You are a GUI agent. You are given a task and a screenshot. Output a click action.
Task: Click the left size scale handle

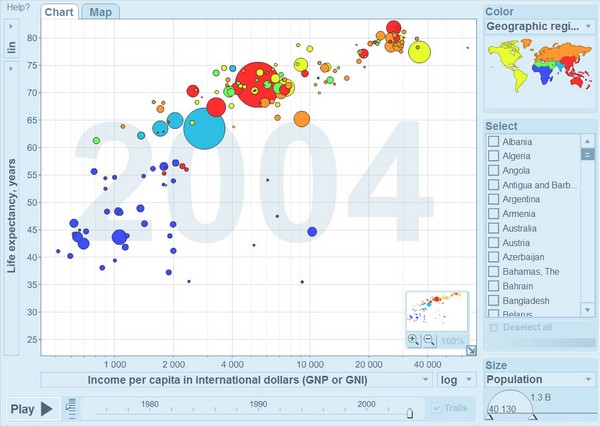[x=489, y=416]
